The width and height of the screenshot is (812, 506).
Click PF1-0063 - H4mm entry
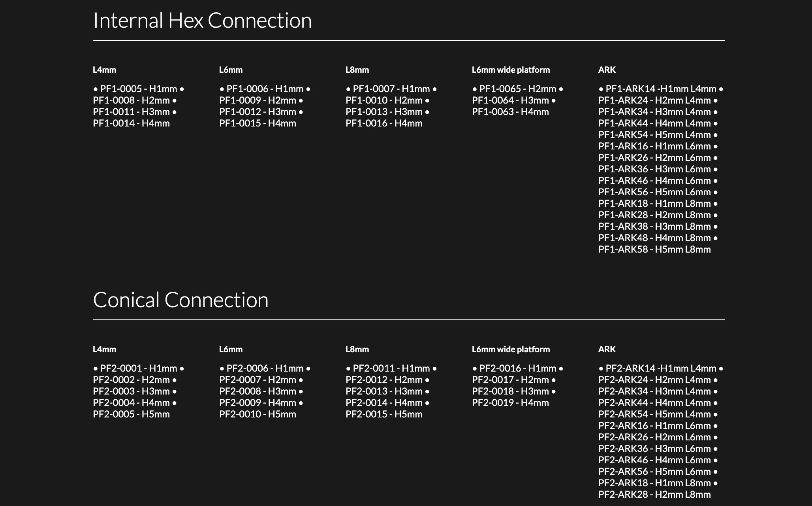510,112
